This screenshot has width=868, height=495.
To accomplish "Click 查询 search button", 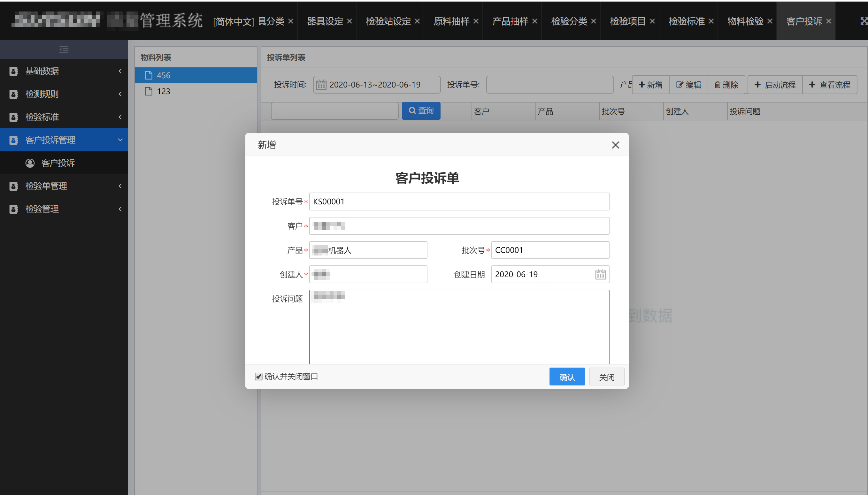I will pyautogui.click(x=421, y=111).
